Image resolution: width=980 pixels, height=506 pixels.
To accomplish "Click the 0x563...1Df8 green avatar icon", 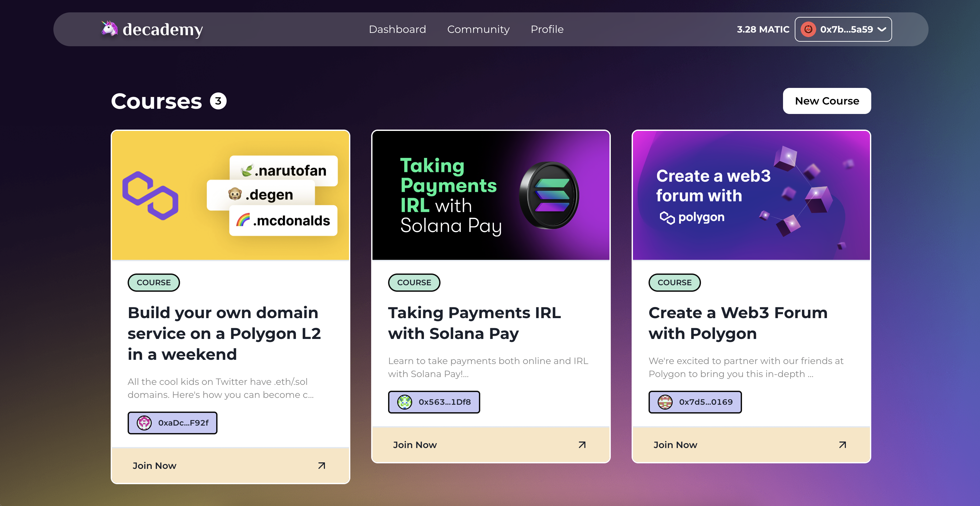I will click(404, 402).
